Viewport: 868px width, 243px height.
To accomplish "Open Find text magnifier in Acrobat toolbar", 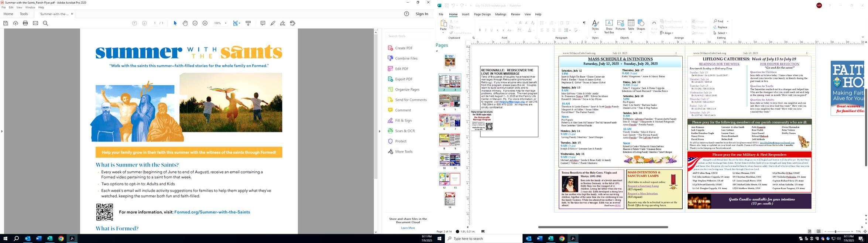I will click(45, 23).
